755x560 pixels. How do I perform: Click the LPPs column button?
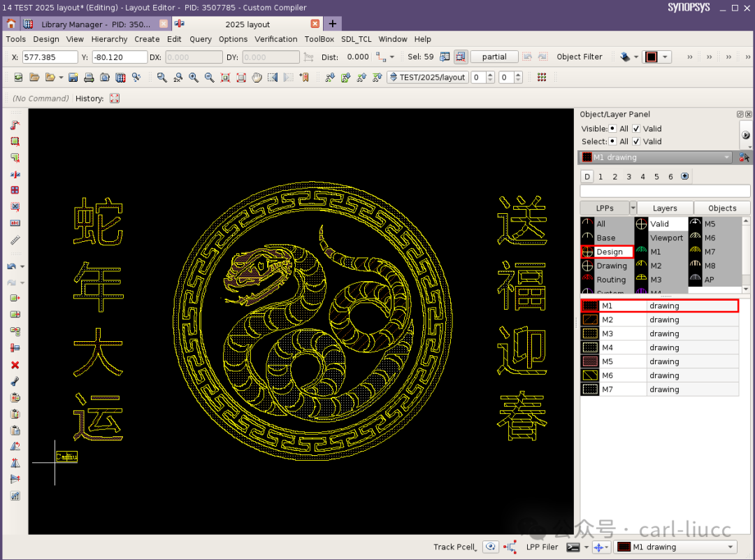605,208
